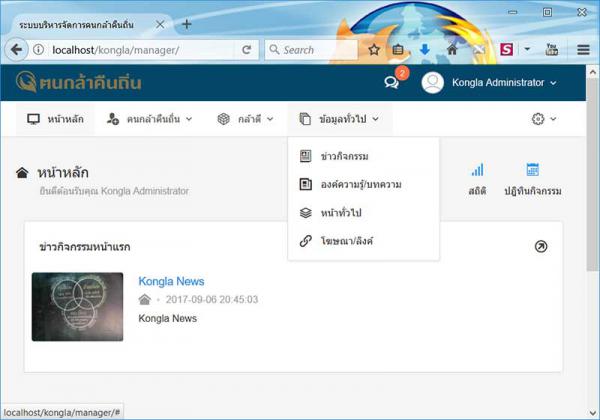This screenshot has width=600, height=420.
Task: Select องค์ความรู้/บทความ menu entry
Action: click(360, 185)
